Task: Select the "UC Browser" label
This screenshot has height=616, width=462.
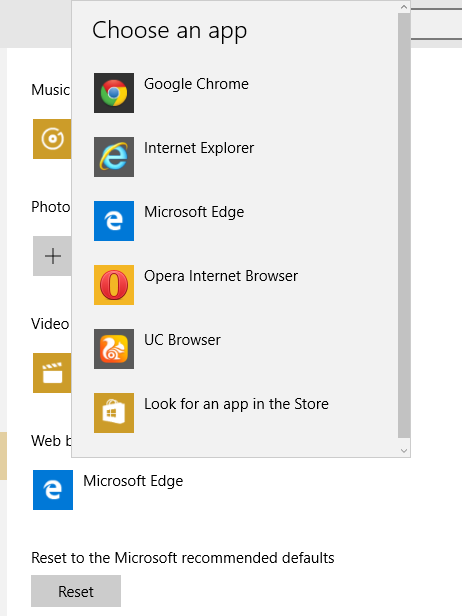Action: pos(182,340)
